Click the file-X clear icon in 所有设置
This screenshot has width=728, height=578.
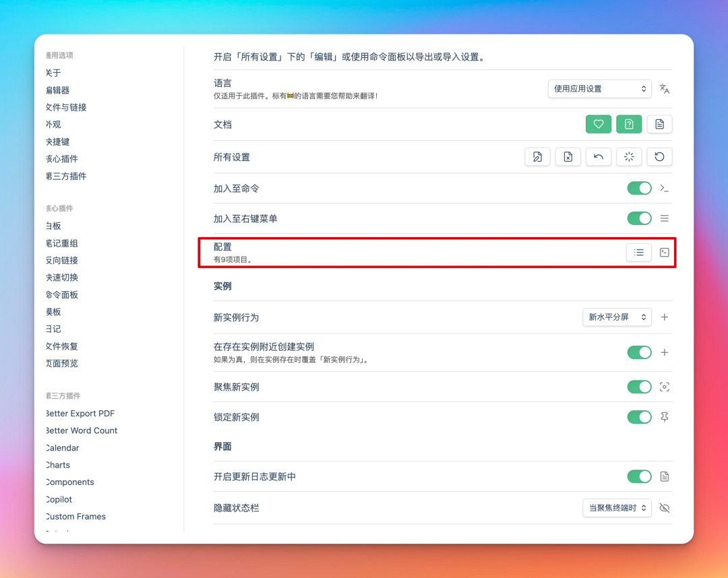(x=568, y=157)
